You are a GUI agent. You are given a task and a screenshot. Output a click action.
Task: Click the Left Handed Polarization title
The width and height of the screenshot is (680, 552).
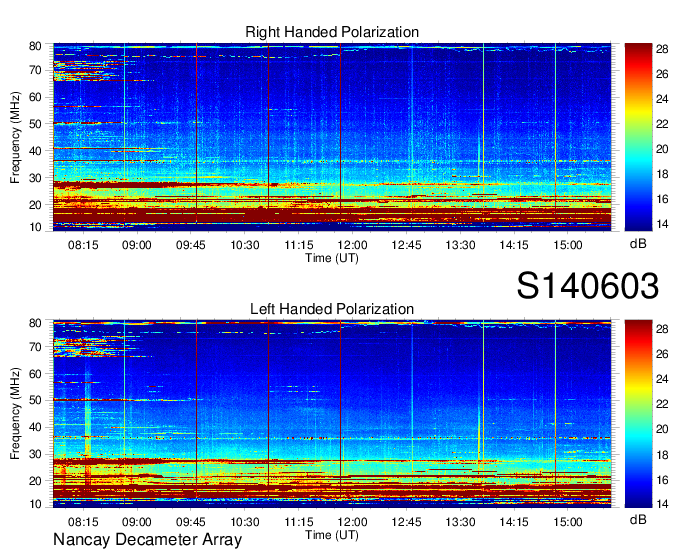point(332,309)
